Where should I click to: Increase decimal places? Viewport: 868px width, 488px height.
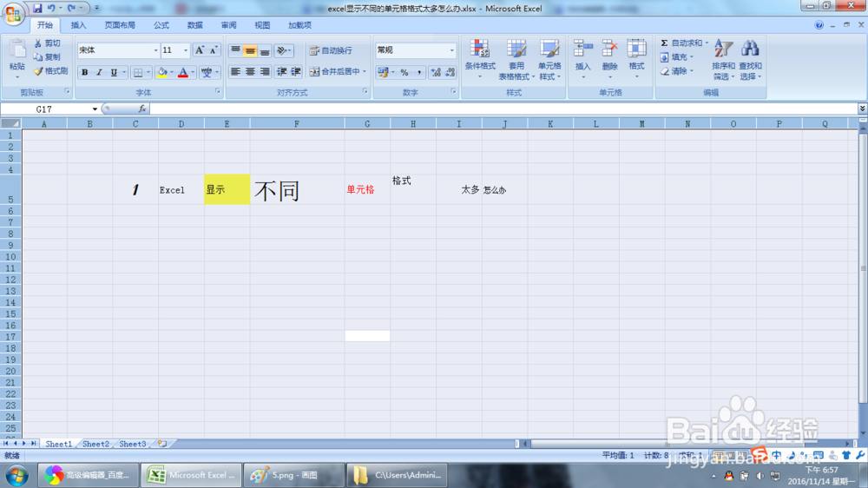point(436,72)
